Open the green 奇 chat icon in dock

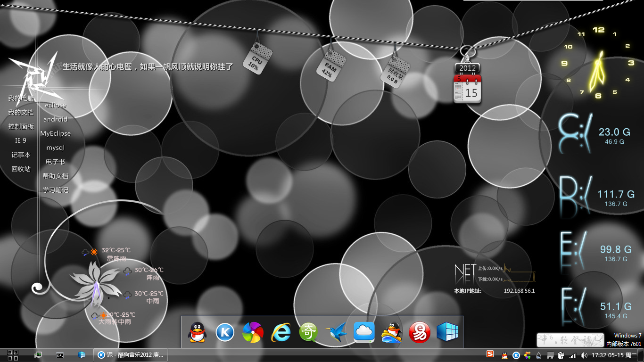(x=308, y=332)
